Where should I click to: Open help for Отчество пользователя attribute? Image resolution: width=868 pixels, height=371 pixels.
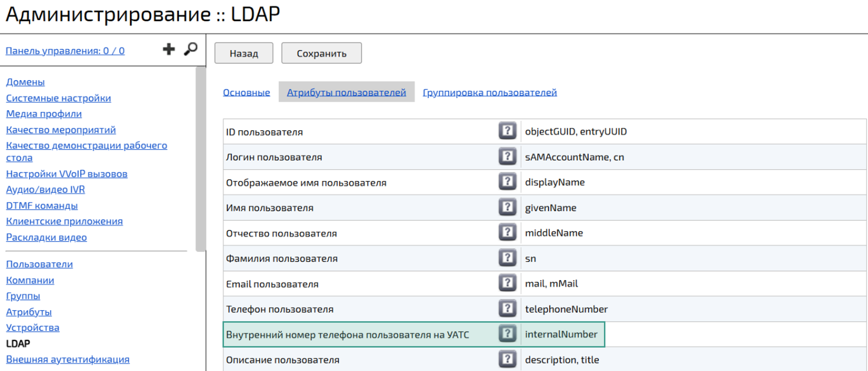(507, 233)
